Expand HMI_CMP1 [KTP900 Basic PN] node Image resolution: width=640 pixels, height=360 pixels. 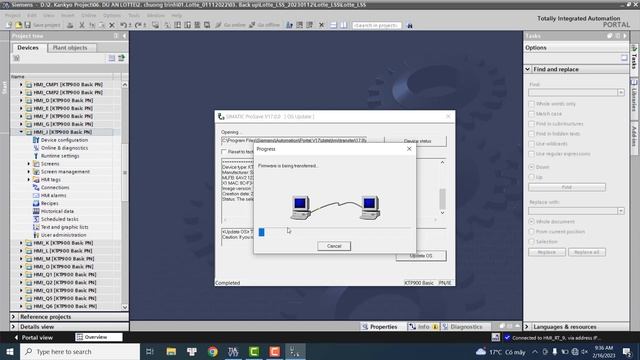click(x=21, y=84)
